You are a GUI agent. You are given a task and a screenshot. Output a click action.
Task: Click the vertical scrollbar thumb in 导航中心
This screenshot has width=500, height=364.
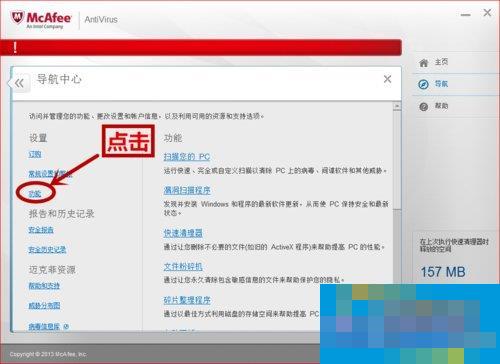point(397,160)
